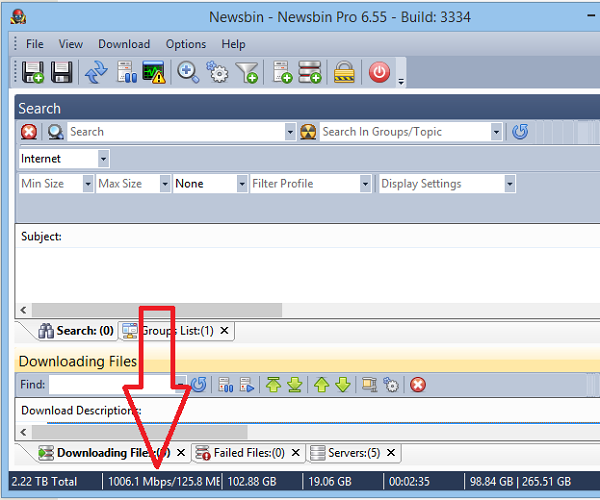Open the Internet source dropdown
This screenshot has width=600, height=500.
click(x=103, y=159)
